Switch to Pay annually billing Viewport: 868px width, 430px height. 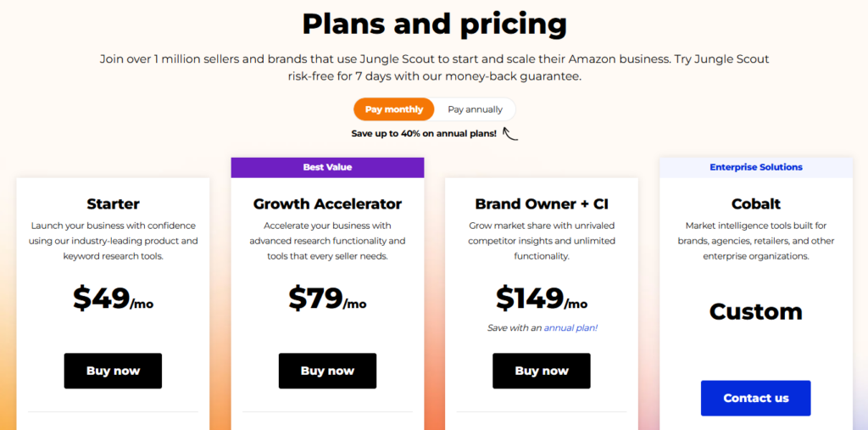[x=475, y=109]
